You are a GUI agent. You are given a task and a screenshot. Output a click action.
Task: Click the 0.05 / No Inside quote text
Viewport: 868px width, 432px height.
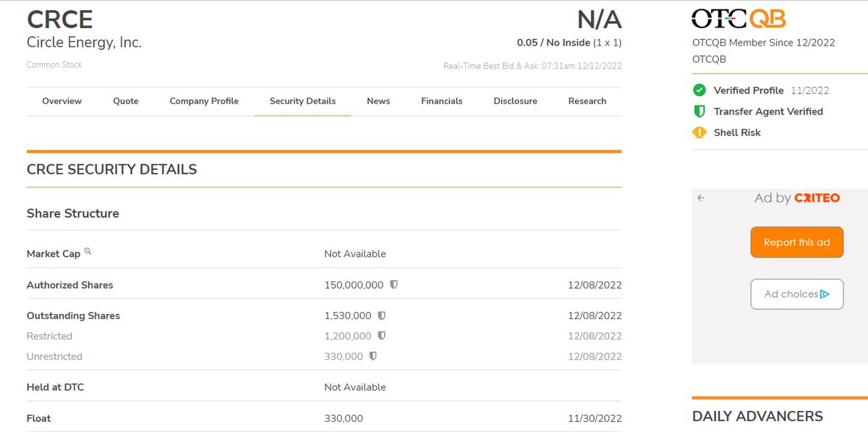point(569,43)
